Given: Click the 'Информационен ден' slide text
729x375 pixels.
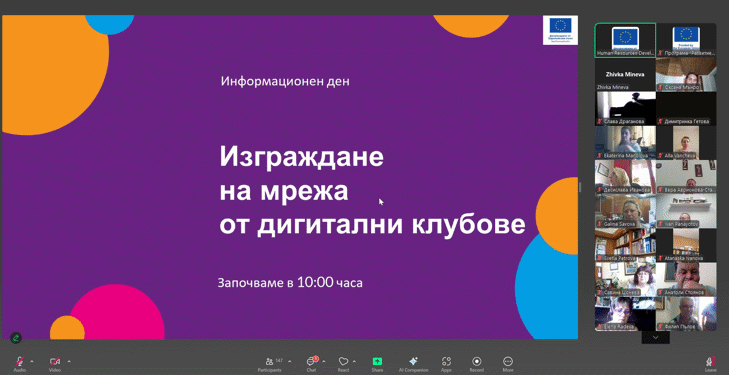Looking at the screenshot, I should tap(285, 81).
